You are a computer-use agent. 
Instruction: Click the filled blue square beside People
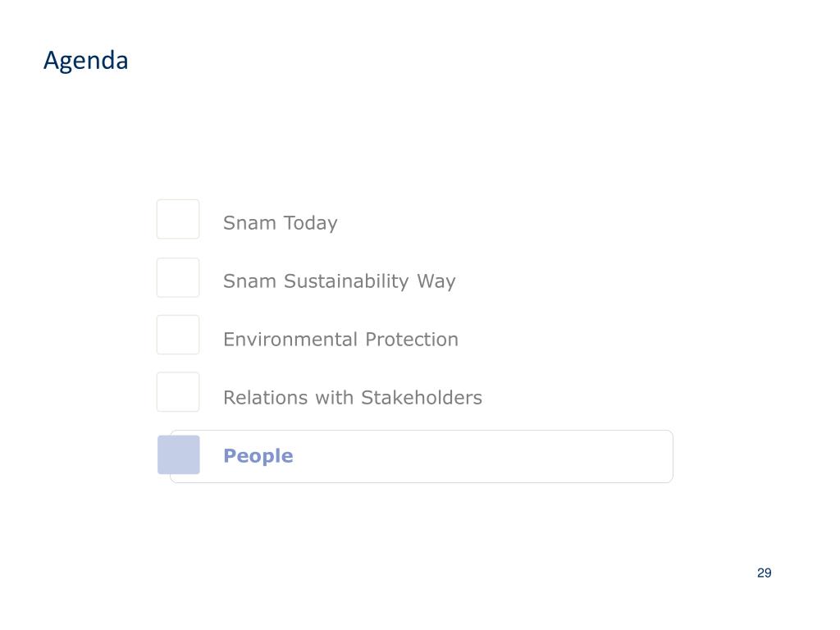point(178,454)
